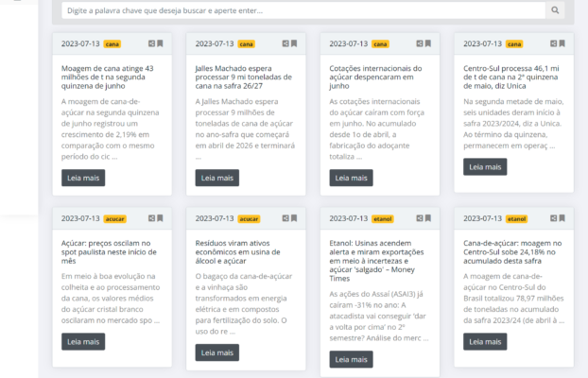The width and height of the screenshot is (588, 378).
Task: Click 'etanol' tag on Etanol Usinas card
Action: (383, 219)
